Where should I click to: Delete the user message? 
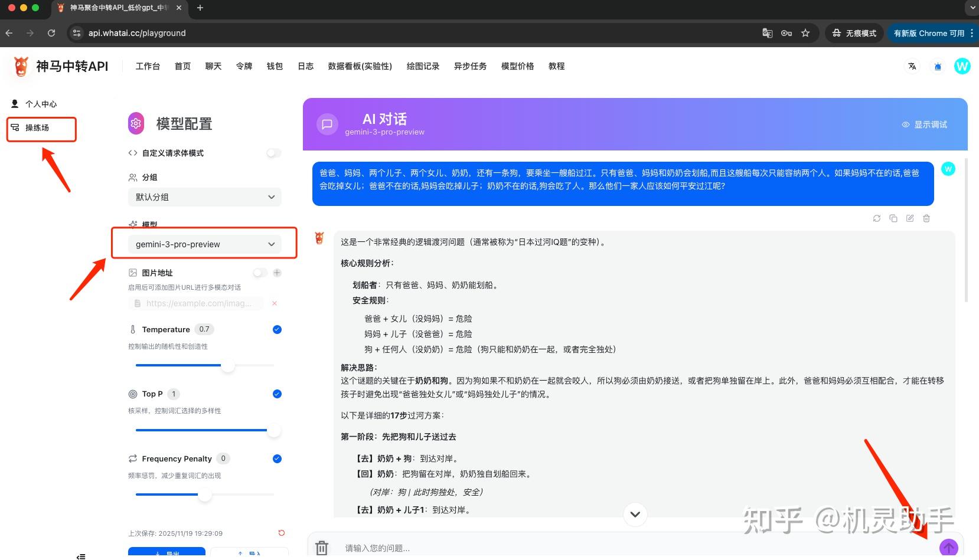point(926,218)
